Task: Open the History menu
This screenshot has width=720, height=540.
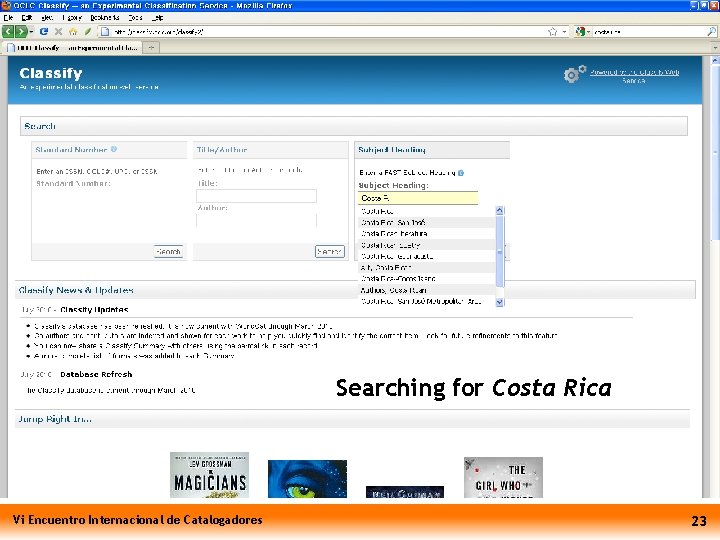Action: click(72, 18)
